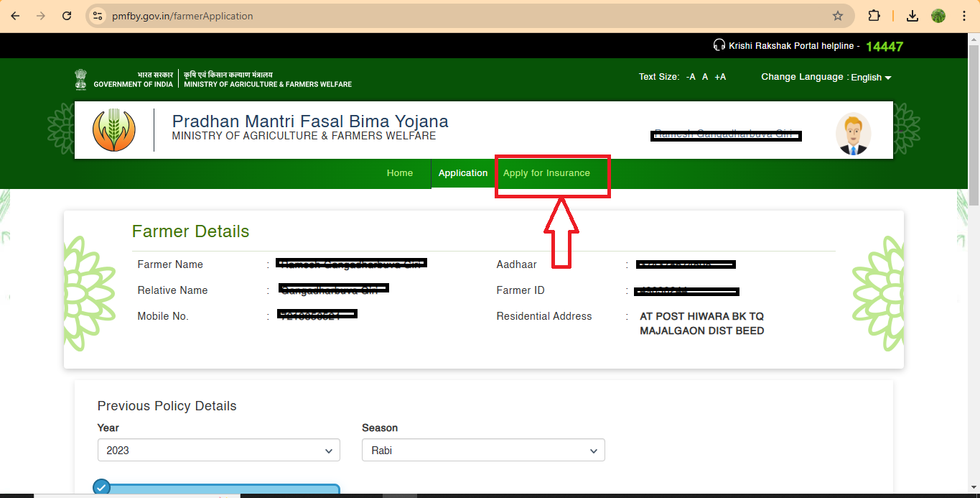Click the browser back arrow icon
The width and height of the screenshot is (980, 498).
(x=15, y=15)
